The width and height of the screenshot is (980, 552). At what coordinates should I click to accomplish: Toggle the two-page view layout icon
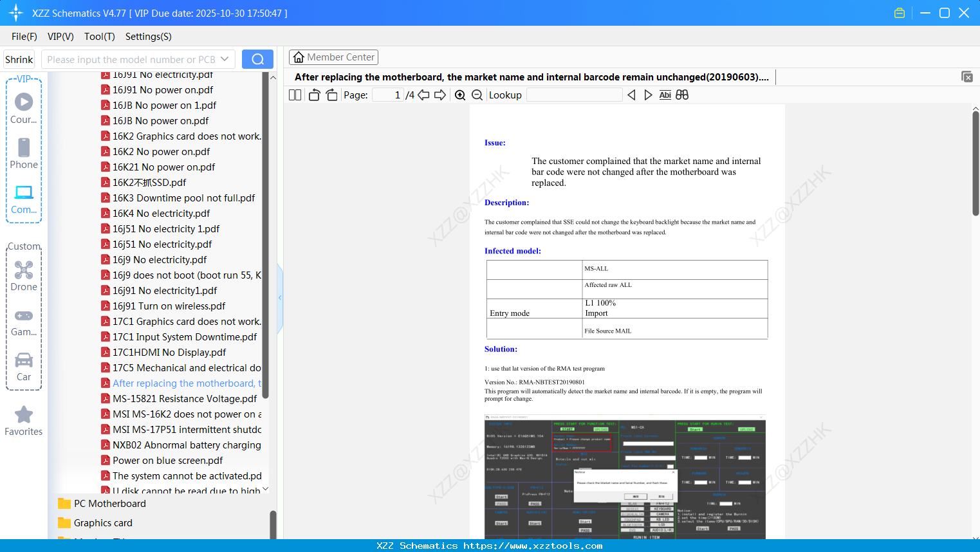295,95
